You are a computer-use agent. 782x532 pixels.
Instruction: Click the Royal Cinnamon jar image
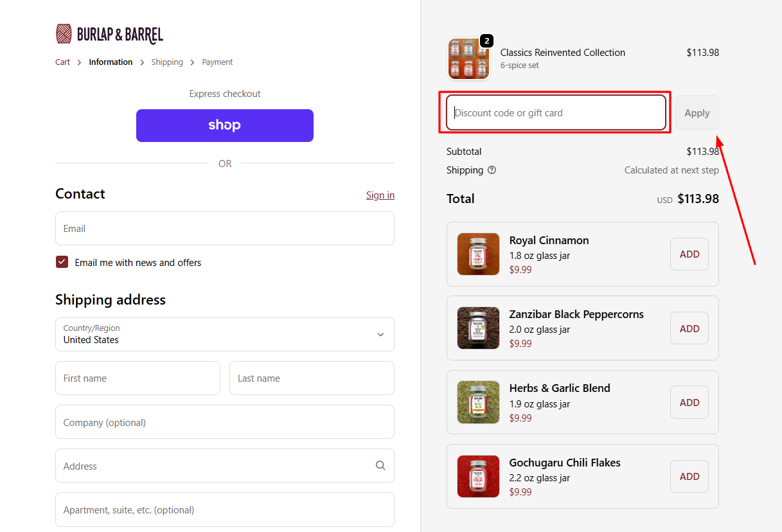tap(478, 254)
